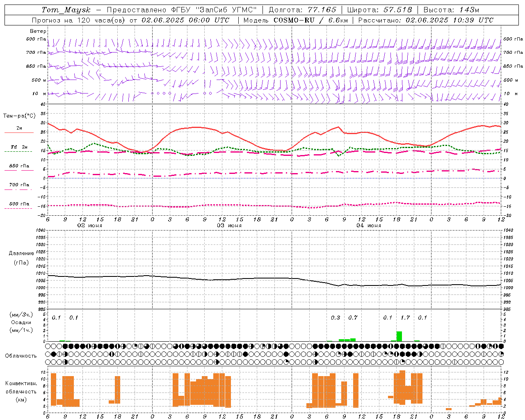Select the 'Широта: 57.518' latitude value
The width and height of the screenshot is (525, 420).
[379, 10]
